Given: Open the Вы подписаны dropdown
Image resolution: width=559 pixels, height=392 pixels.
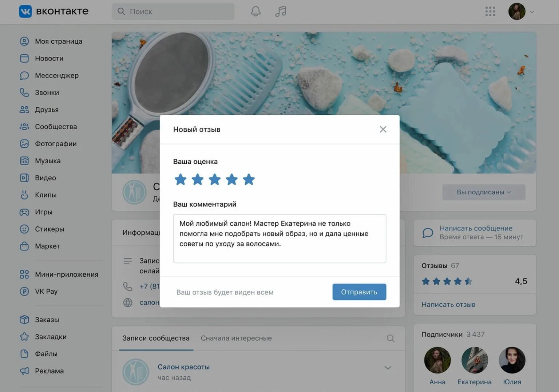Looking at the screenshot, I should [x=484, y=192].
